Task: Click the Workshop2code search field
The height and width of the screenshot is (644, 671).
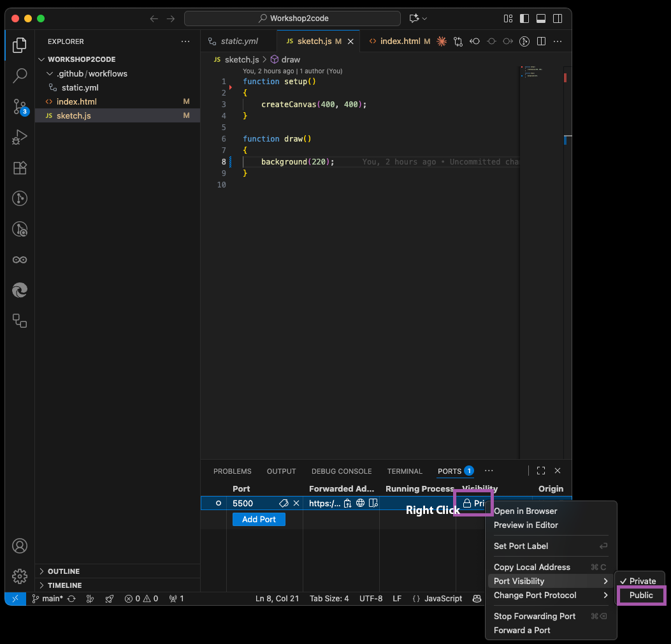Action: pos(292,18)
